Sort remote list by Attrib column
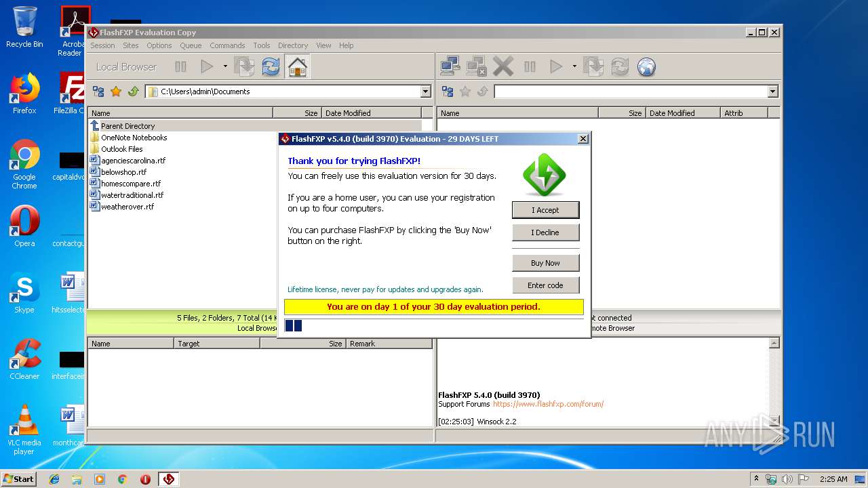This screenshot has width=868, height=488. (x=744, y=113)
